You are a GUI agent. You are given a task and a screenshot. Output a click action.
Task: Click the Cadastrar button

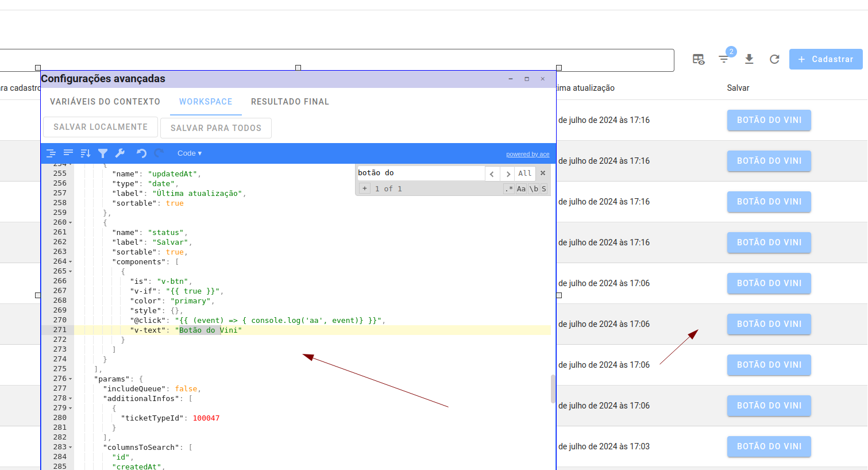[x=826, y=59]
